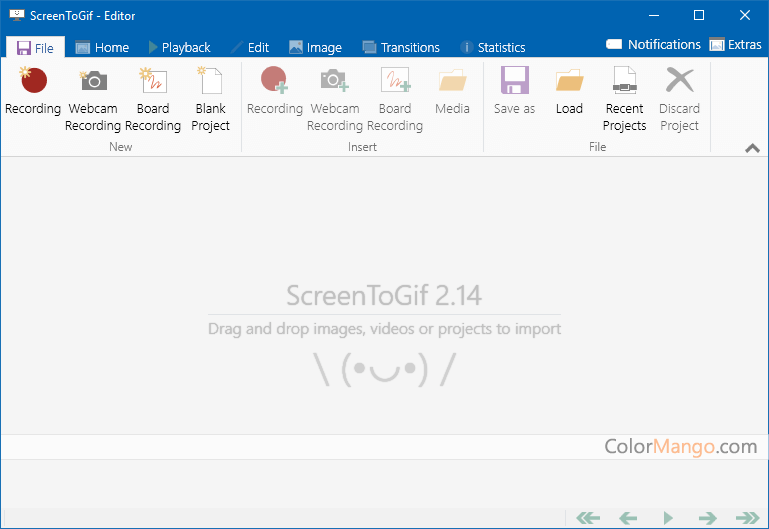This screenshot has height=529, width=769.
Task: Open the File ribbon tab
Action: pyautogui.click(x=35, y=48)
